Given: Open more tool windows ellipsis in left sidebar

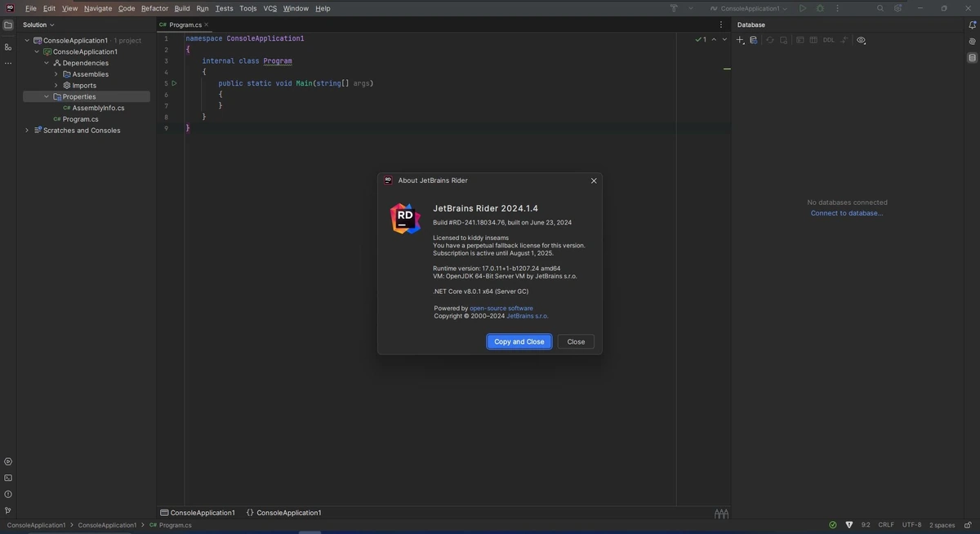Looking at the screenshot, I should tap(8, 64).
